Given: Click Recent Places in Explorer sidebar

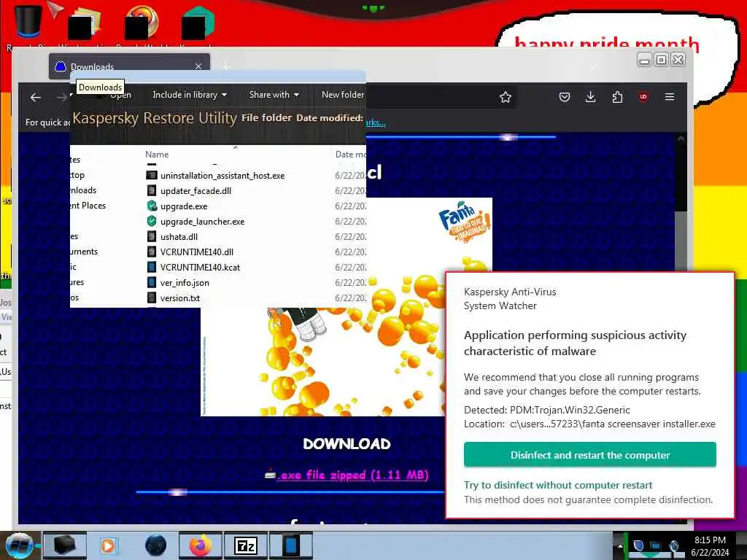Looking at the screenshot, I should pyautogui.click(x=88, y=206).
